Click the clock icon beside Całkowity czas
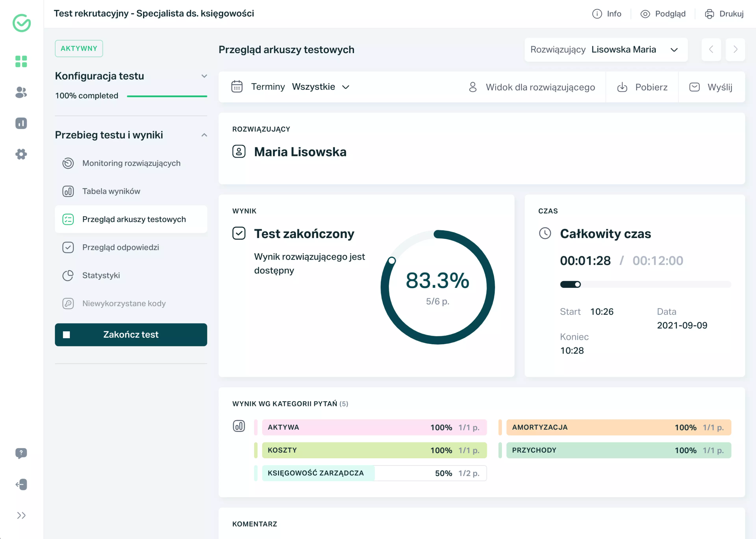The image size is (756, 539). coord(545,233)
